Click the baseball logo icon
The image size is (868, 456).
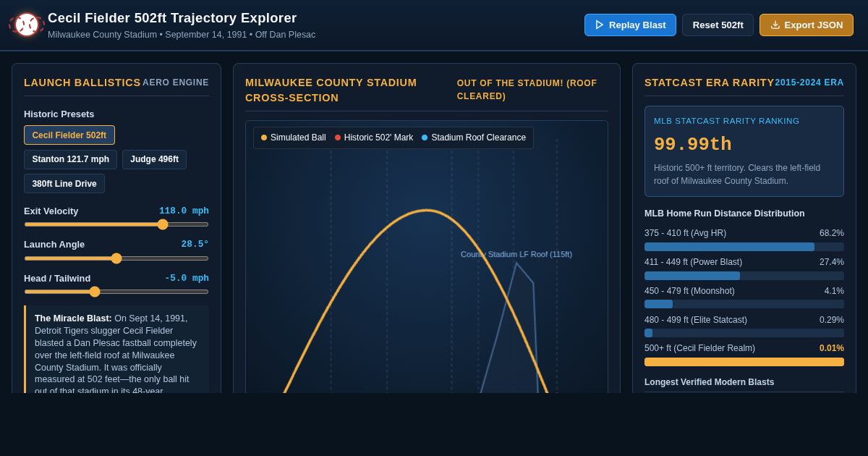[27, 25]
